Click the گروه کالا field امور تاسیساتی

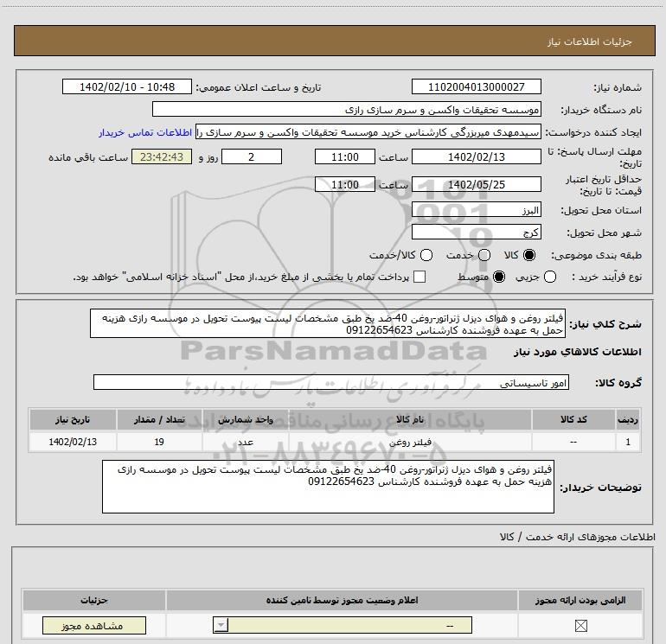pyautogui.click(x=331, y=382)
